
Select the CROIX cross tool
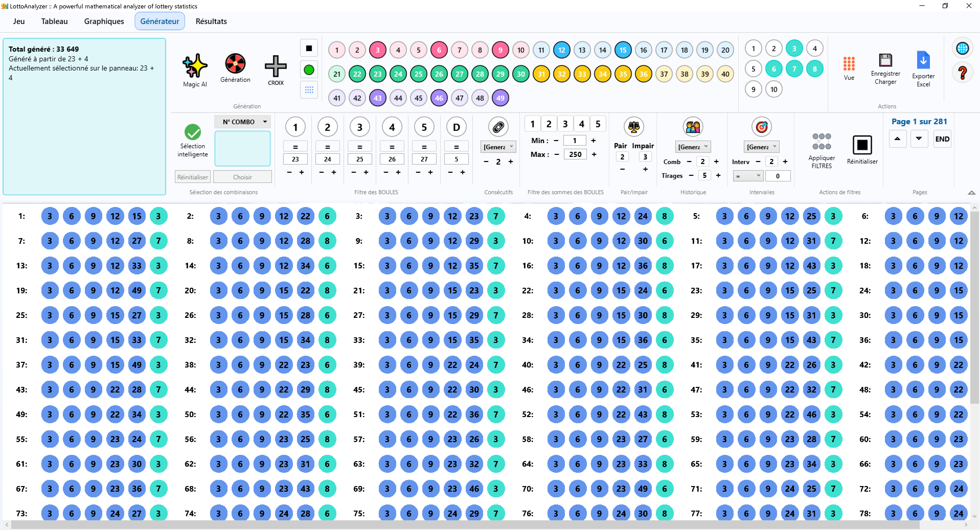(276, 66)
